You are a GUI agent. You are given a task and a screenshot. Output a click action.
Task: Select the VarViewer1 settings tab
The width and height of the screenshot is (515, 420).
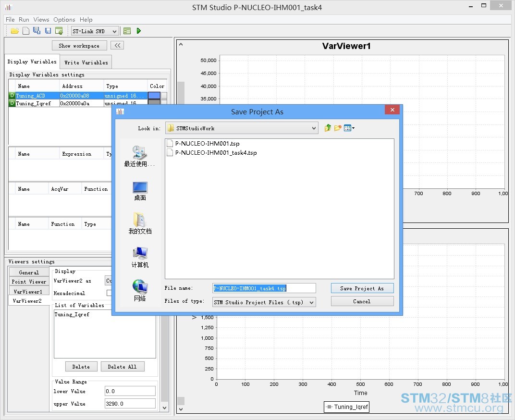pyautogui.click(x=28, y=292)
